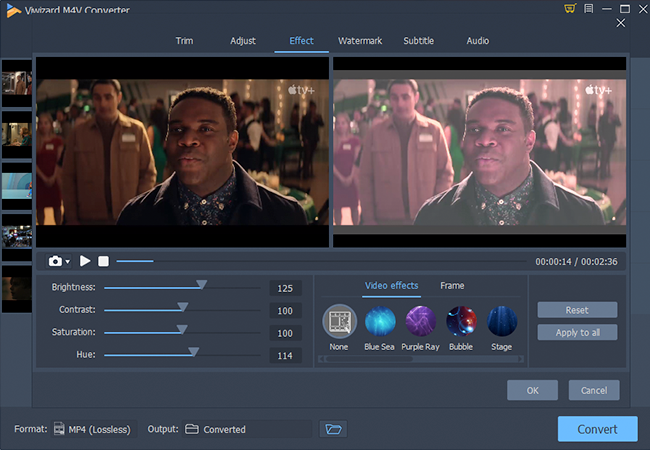Viewport: 650px width, 450px height.
Task: Open the output folder browse icon
Action: 333,429
